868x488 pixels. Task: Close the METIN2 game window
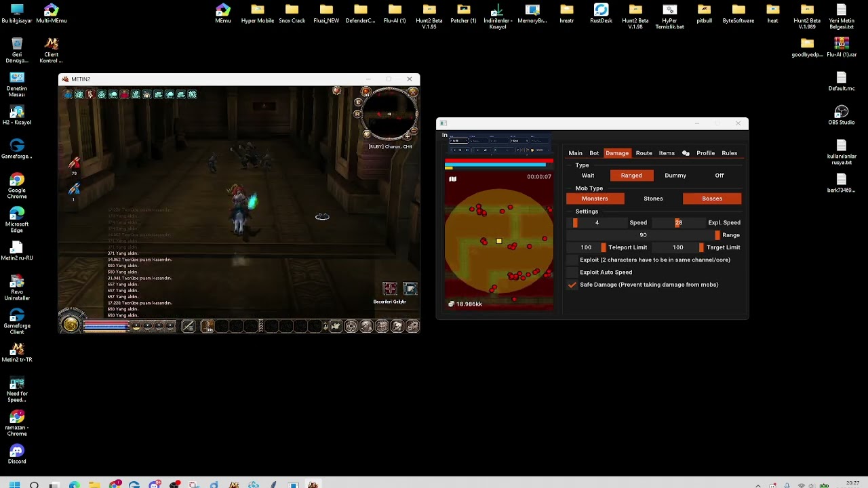[x=410, y=79]
